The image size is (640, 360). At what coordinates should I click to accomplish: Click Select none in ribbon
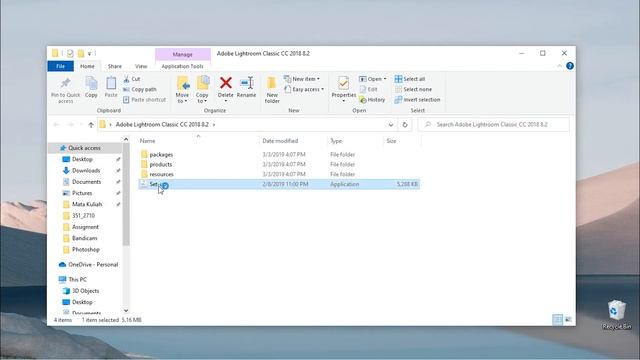[x=413, y=89]
